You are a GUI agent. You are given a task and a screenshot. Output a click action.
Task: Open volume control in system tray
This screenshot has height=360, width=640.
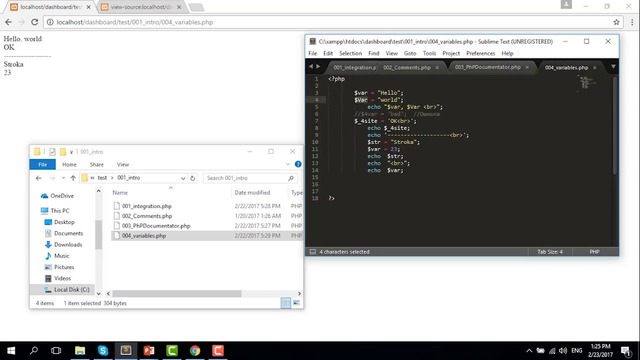563,351
